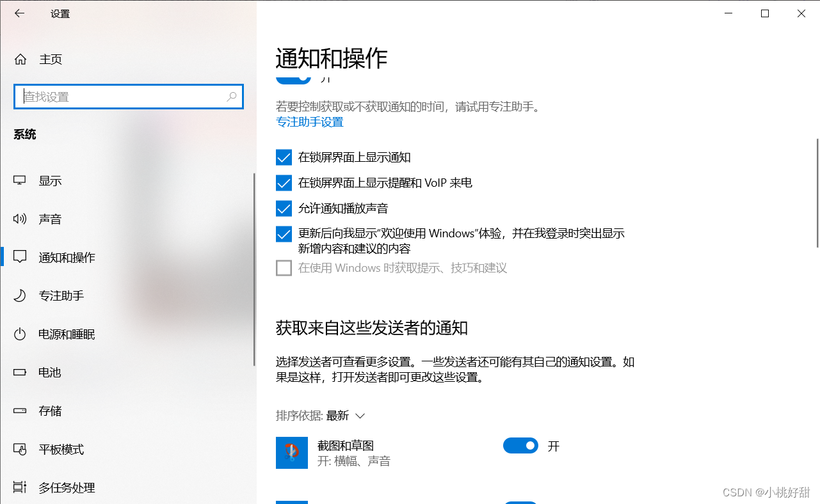Click the 查找设置 search field
This screenshot has width=820, height=504.
point(129,97)
